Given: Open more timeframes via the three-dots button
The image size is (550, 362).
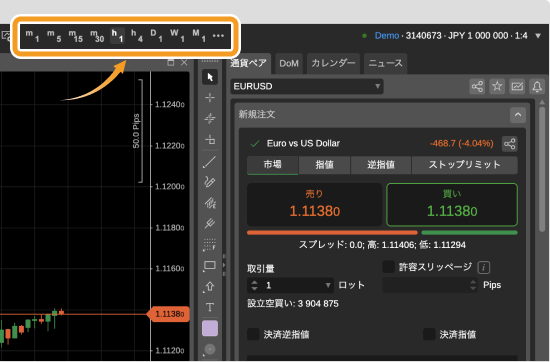Looking at the screenshot, I should (x=218, y=36).
